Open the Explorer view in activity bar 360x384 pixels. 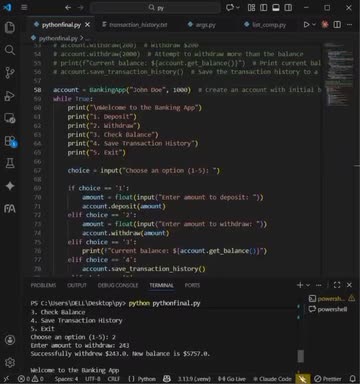10,28
